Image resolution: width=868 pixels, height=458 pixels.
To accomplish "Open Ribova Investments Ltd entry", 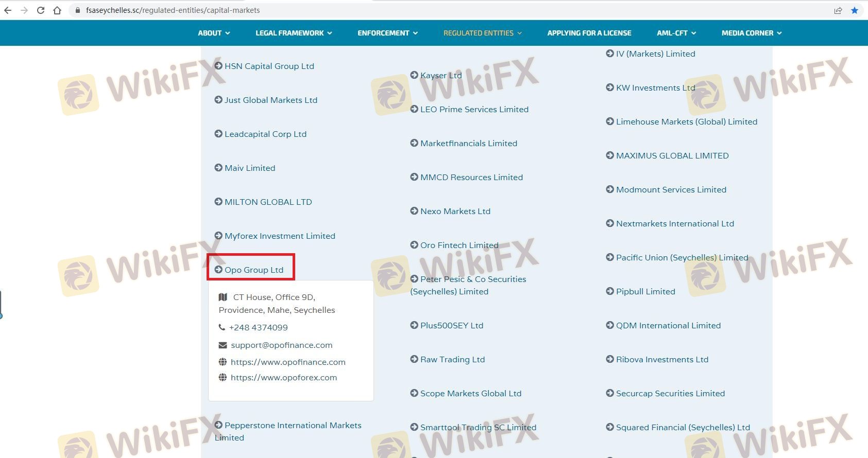I will (657, 359).
